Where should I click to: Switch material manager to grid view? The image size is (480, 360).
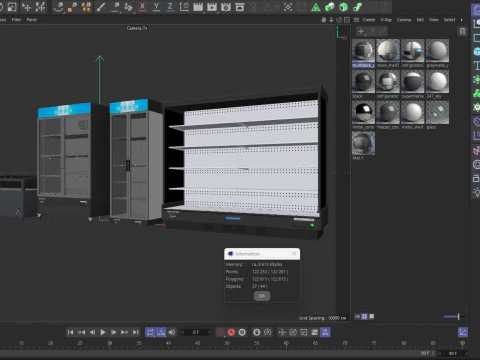[364, 316]
